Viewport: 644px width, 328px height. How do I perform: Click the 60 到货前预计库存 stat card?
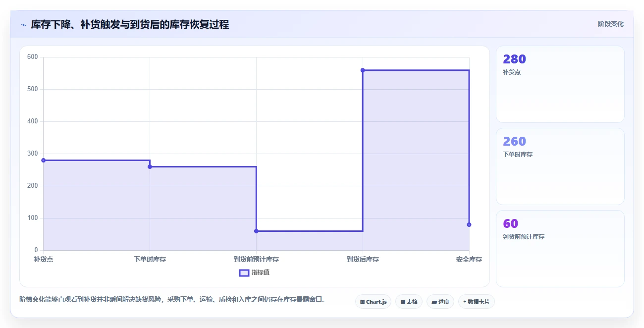tap(560, 249)
